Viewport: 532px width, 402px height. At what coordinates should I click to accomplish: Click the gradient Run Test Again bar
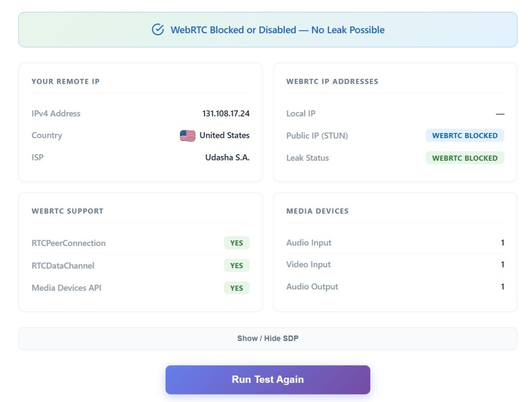(x=267, y=379)
